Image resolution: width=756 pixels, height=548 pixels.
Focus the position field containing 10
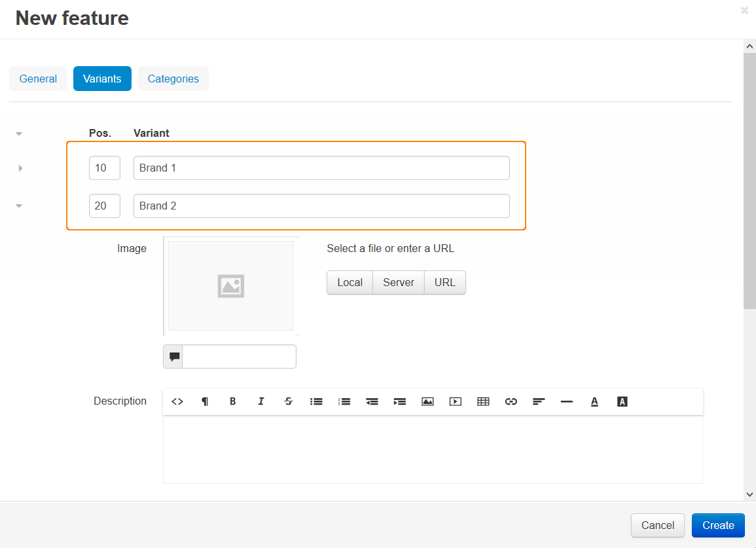pos(105,168)
